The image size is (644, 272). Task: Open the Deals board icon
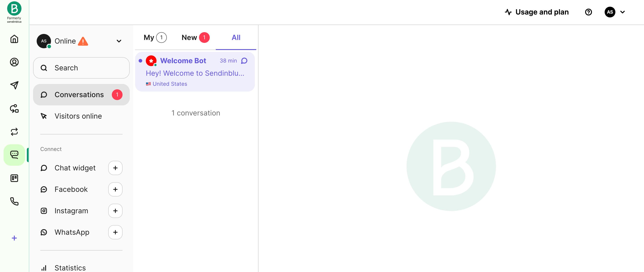(14, 178)
